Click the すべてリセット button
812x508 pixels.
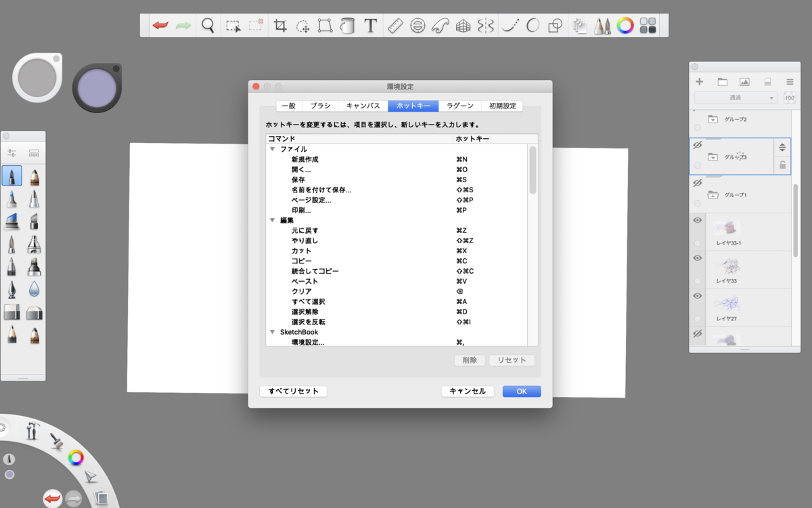click(x=294, y=391)
